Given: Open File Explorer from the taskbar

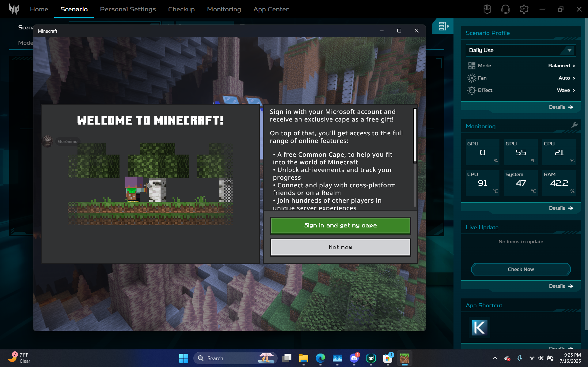Looking at the screenshot, I should point(304,358).
